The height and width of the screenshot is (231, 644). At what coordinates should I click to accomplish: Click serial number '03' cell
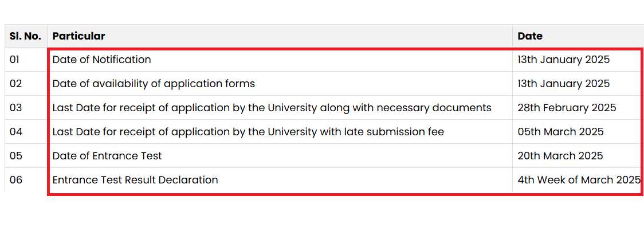point(26,108)
